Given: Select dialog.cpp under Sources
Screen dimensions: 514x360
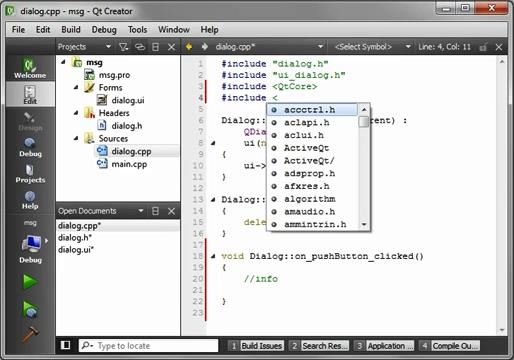Looking at the screenshot, I should pyautogui.click(x=131, y=151).
